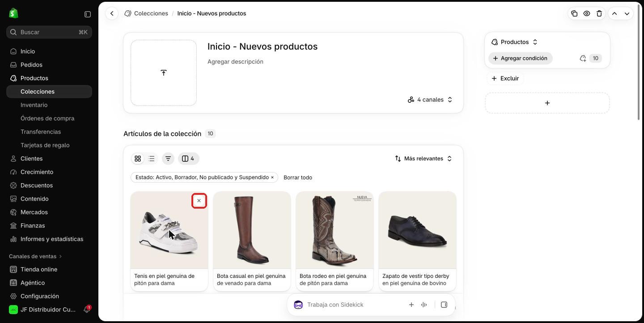
Task: Start voice input in Sidekick bar
Action: coord(424,305)
